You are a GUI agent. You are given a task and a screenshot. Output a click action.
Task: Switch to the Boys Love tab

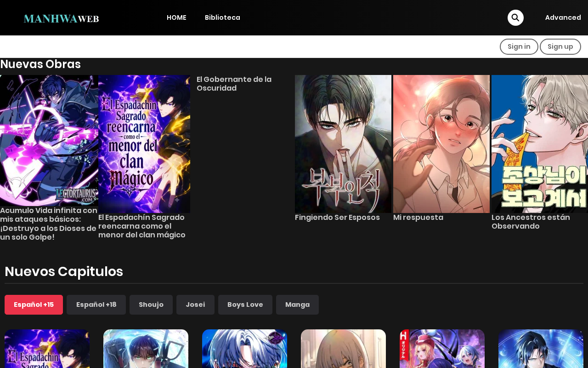(x=245, y=305)
